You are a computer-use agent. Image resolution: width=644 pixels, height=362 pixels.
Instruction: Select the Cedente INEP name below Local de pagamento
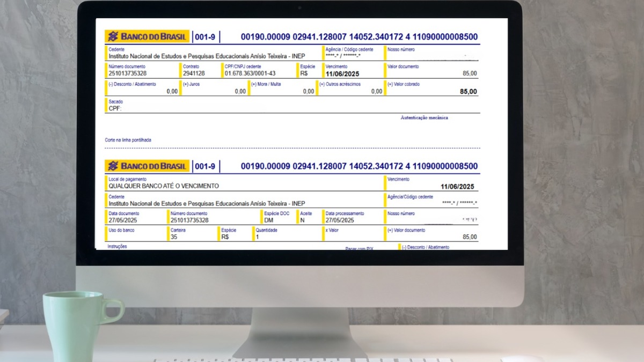coord(207,203)
